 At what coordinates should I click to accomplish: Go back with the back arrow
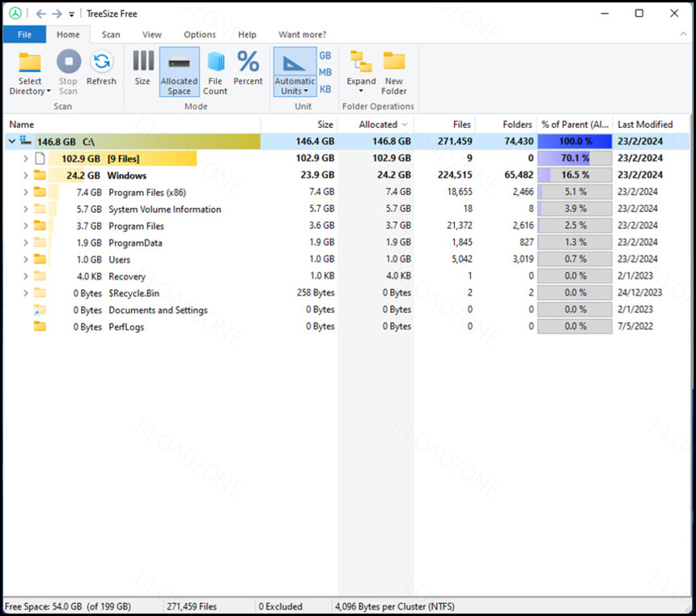point(40,14)
